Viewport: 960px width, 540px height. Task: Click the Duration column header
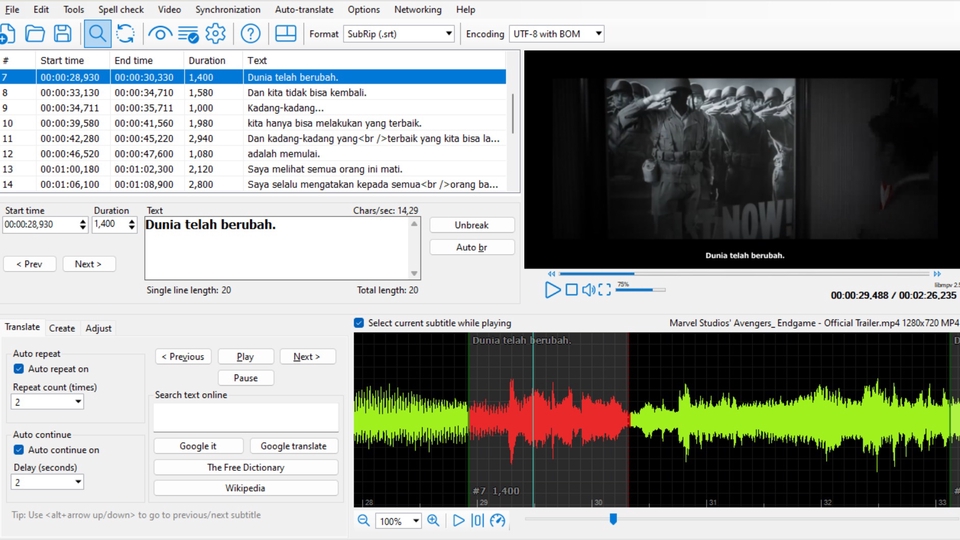click(x=214, y=60)
